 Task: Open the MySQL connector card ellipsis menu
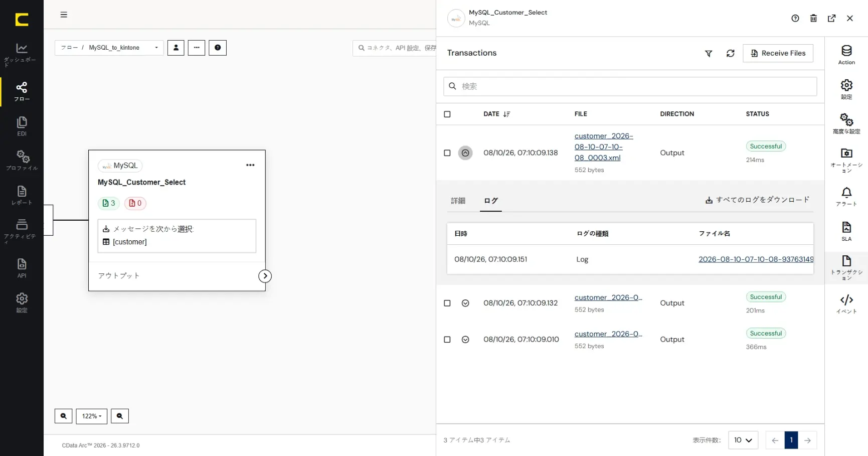tap(250, 165)
